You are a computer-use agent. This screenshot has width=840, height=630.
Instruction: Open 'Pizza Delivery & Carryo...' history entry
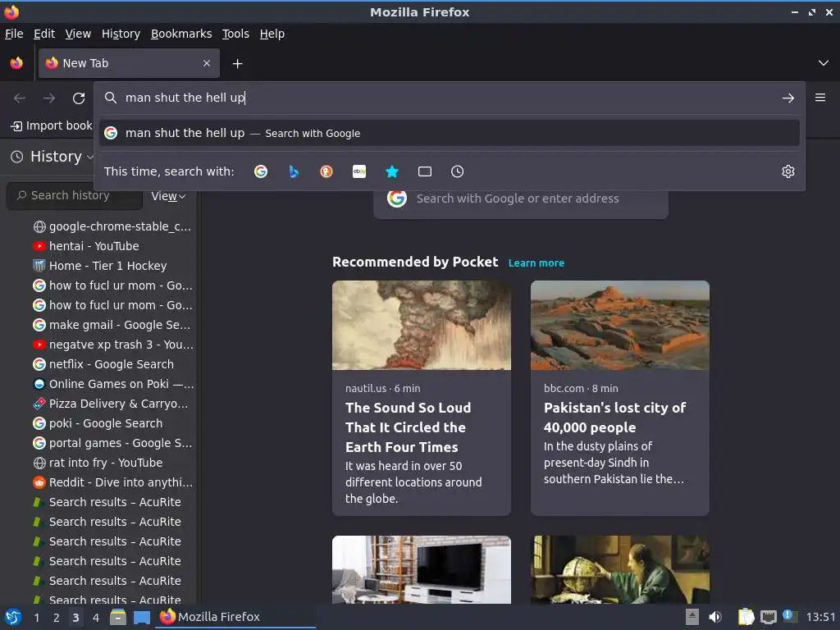(111, 404)
